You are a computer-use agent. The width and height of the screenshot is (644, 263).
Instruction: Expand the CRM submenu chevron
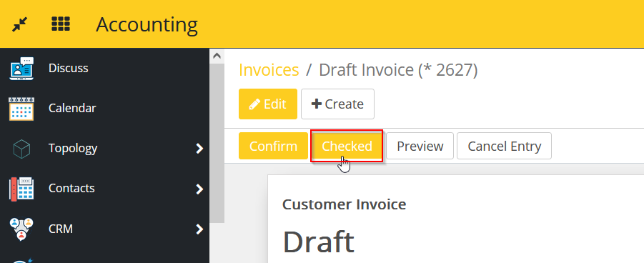coord(199,229)
